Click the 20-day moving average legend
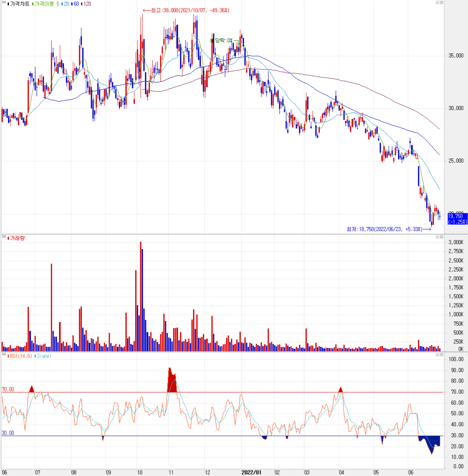The width and height of the screenshot is (468, 476). (x=67, y=4)
